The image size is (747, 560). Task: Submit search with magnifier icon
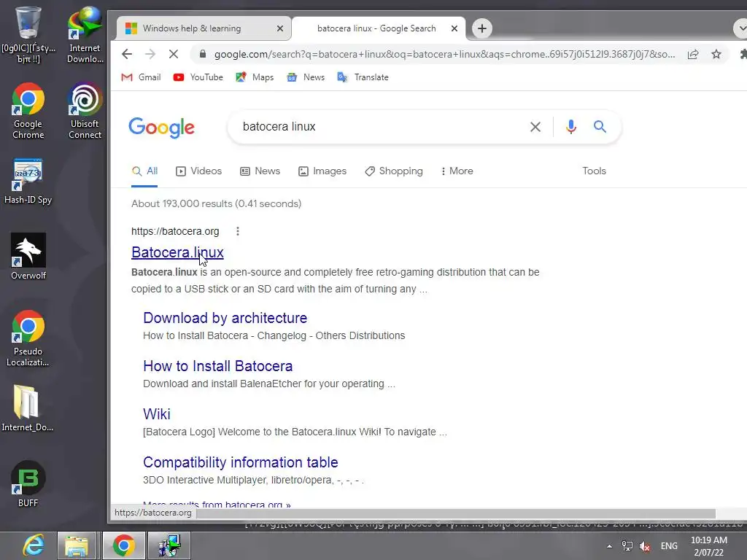600,127
